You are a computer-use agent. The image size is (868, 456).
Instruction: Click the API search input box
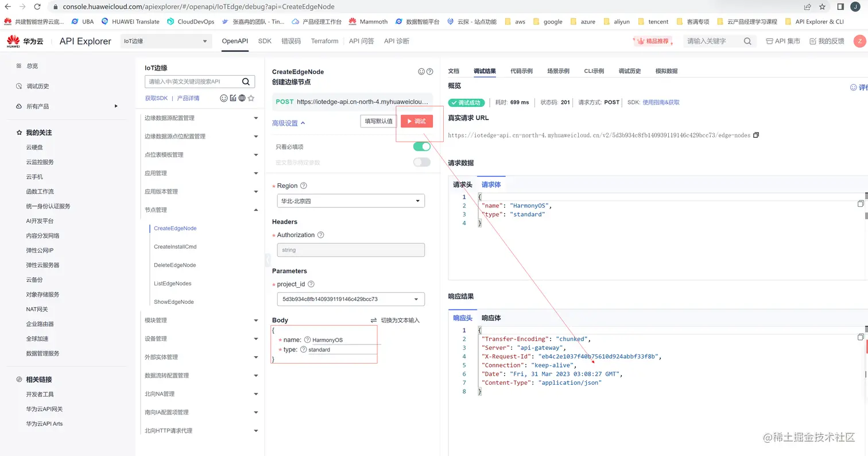point(193,82)
